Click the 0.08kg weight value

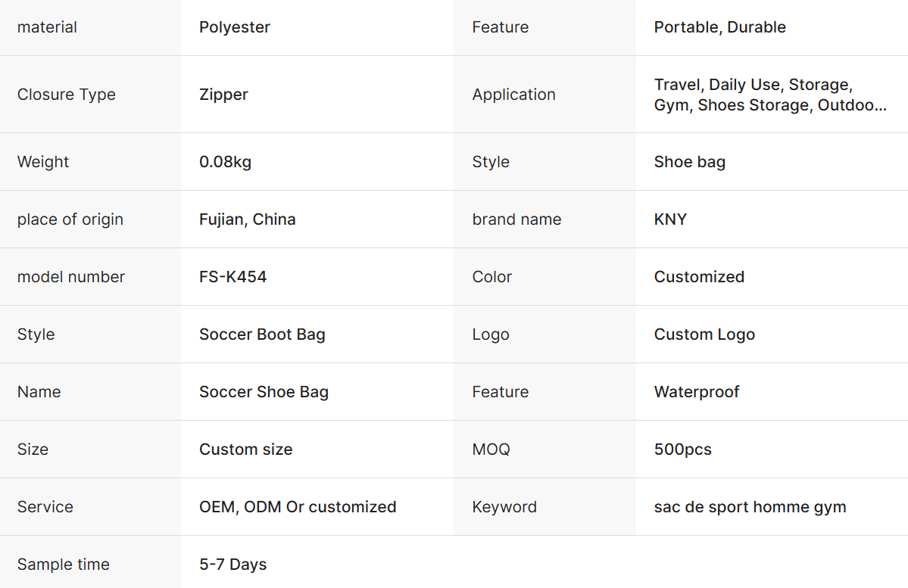pos(225,162)
